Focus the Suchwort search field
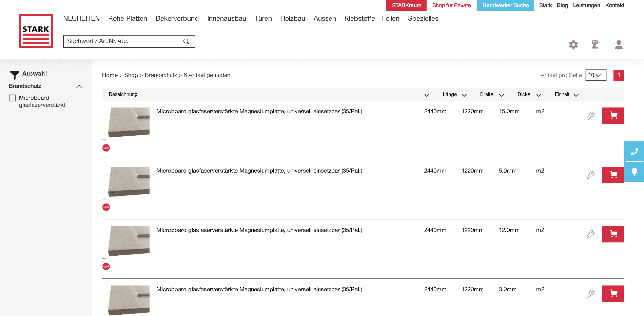Viewport: 644px width, 316px height. tap(129, 41)
